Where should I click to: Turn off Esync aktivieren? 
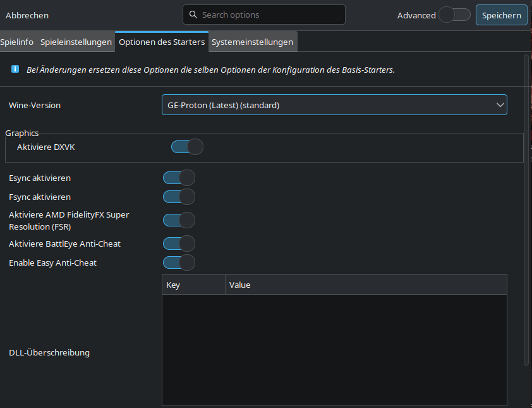[179, 178]
